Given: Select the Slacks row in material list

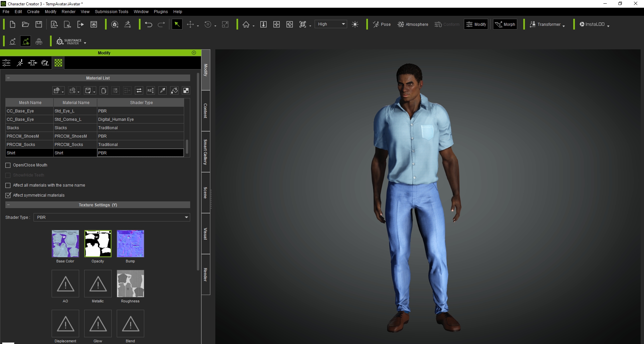Looking at the screenshot, I should [95, 128].
